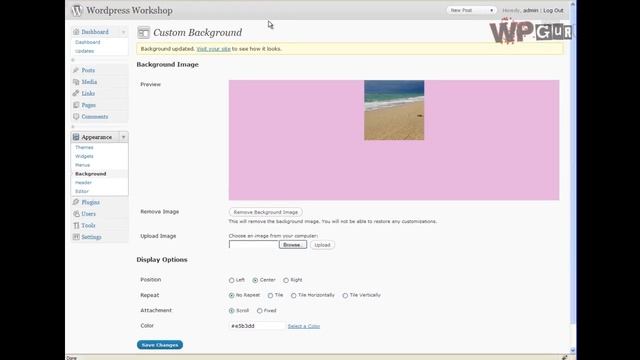Click Wordpress Workshop site title

coord(129,11)
